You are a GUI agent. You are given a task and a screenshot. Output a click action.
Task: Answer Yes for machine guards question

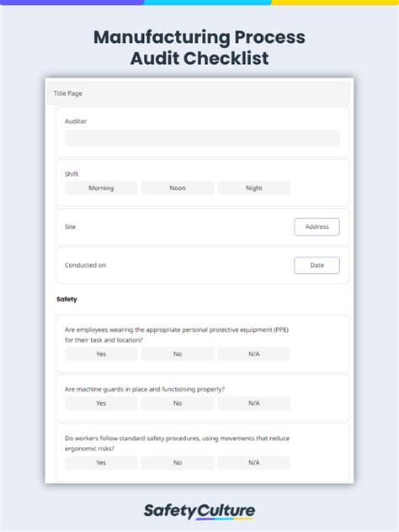tap(101, 403)
